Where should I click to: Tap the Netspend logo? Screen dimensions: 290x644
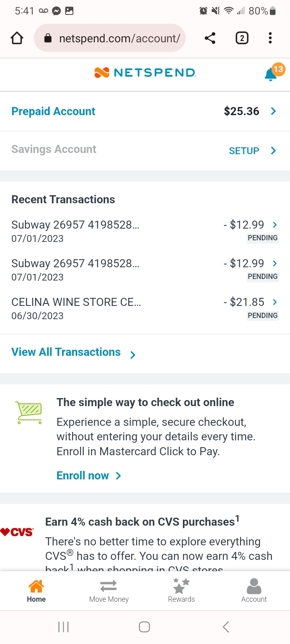tap(145, 73)
